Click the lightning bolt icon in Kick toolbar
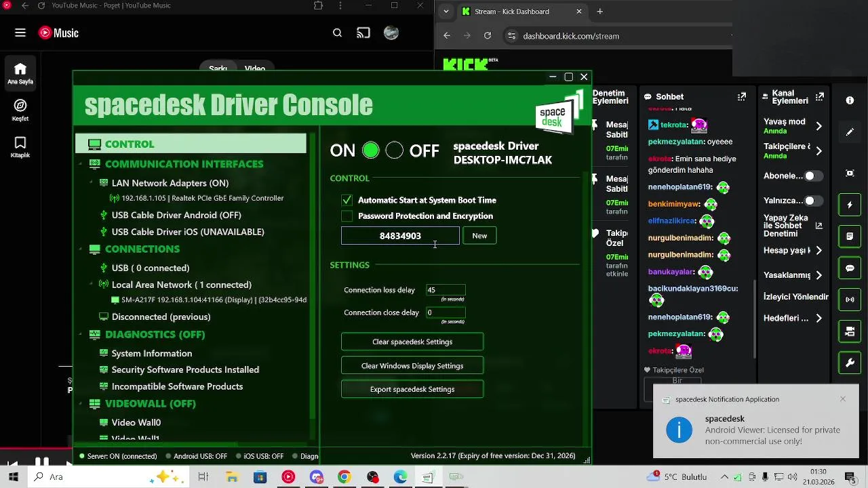Viewport: 868px width, 488px height. (x=850, y=205)
